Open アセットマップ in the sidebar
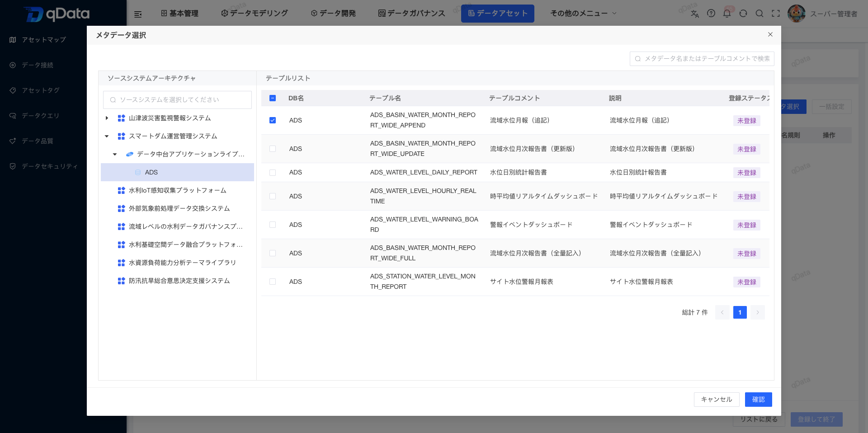868x433 pixels. [x=44, y=40]
